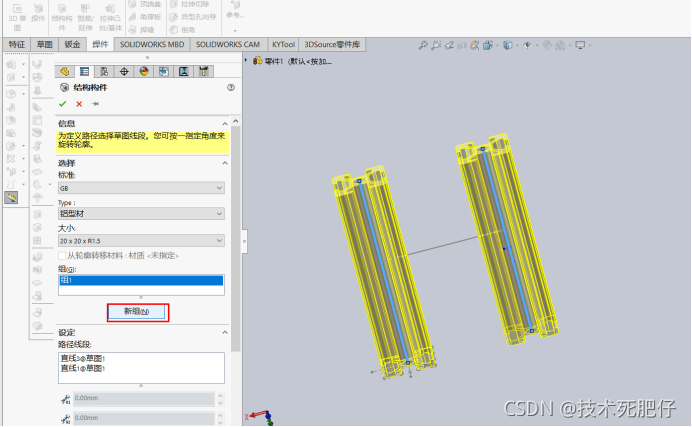Open the View Orientation dropdown arrow

pyautogui.click(x=497, y=45)
